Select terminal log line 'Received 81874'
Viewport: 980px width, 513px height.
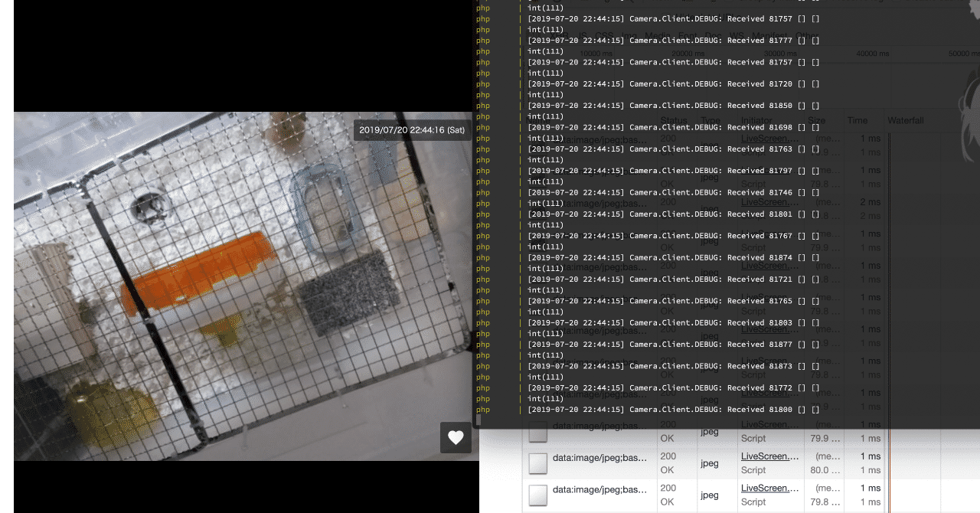[674, 257]
